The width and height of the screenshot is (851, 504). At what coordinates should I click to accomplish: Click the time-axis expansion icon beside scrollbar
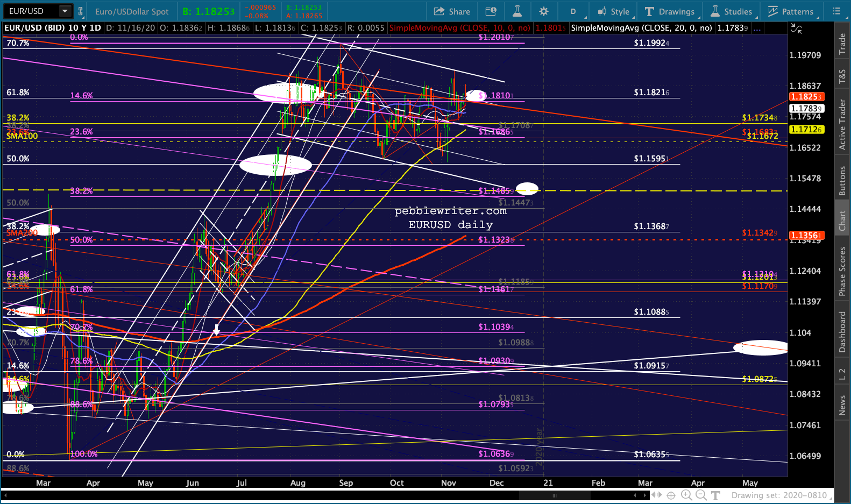[x=657, y=495]
